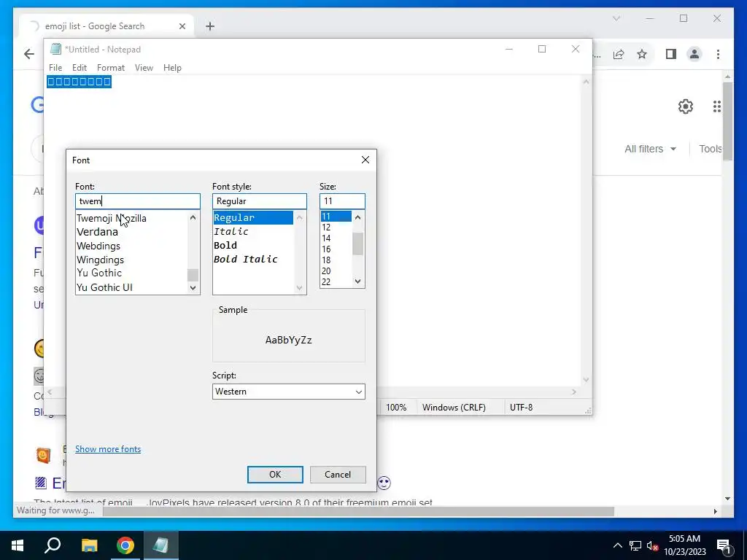This screenshot has height=560, width=747.
Task: Click the muted volume tray icon
Action: pos(653,545)
